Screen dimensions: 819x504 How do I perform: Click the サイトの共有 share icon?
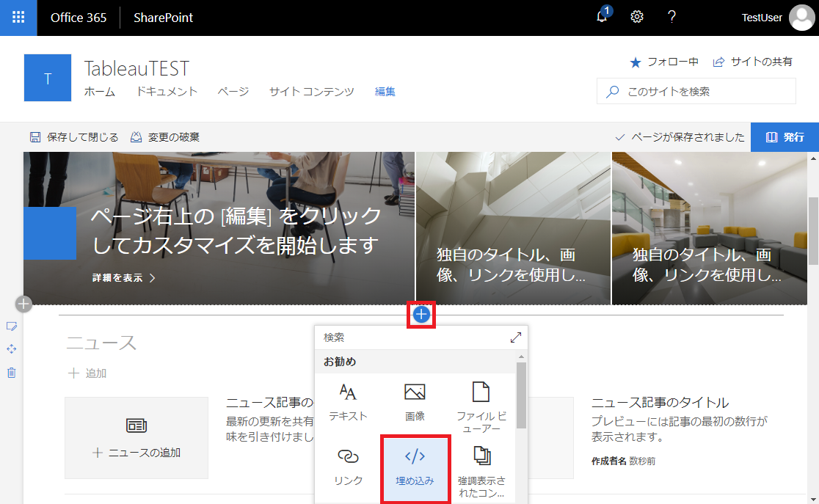click(718, 62)
